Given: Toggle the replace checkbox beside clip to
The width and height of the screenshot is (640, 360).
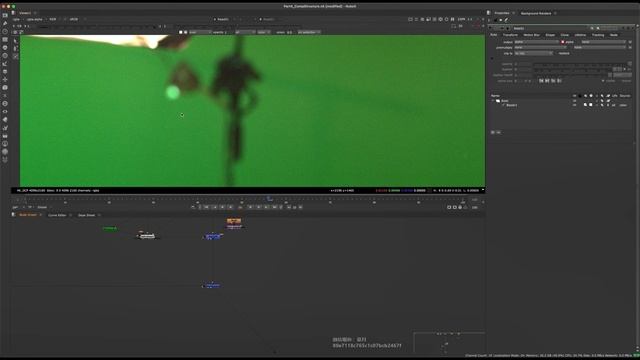Looking at the screenshot, I should 556,53.
